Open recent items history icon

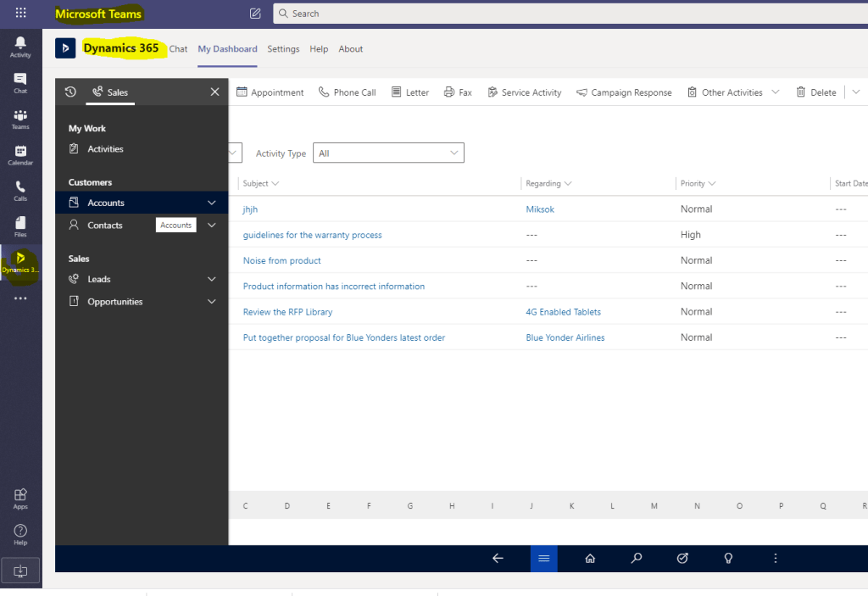pyautogui.click(x=70, y=92)
